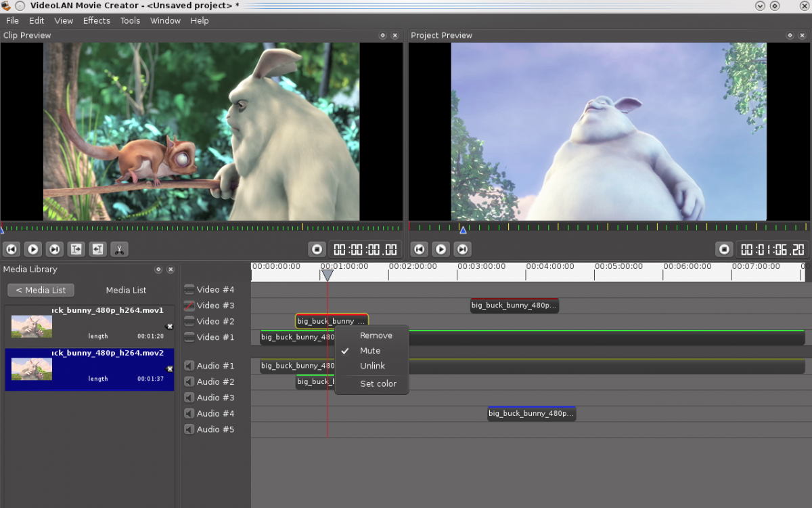Toggle the checked Mute option in the context menu
Image resolution: width=812 pixels, height=508 pixels.
click(370, 351)
